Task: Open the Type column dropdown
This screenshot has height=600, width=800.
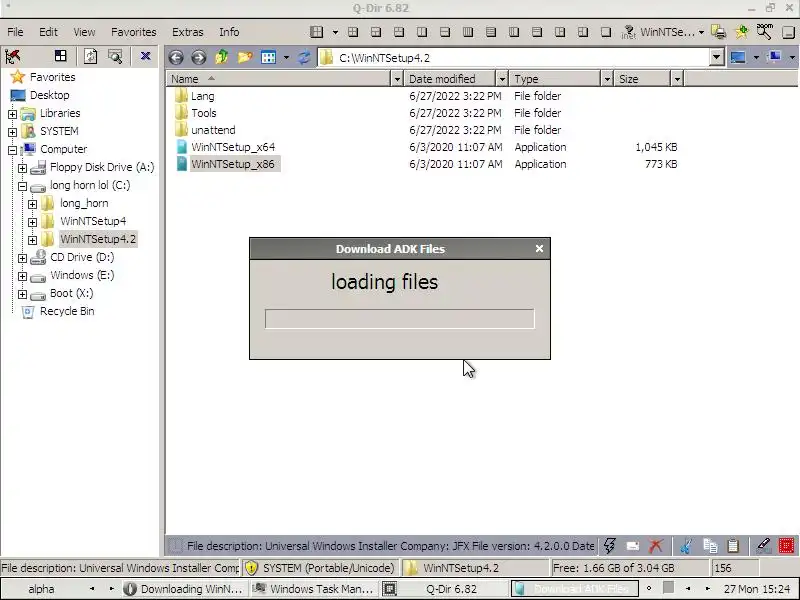Action: [x=607, y=79]
